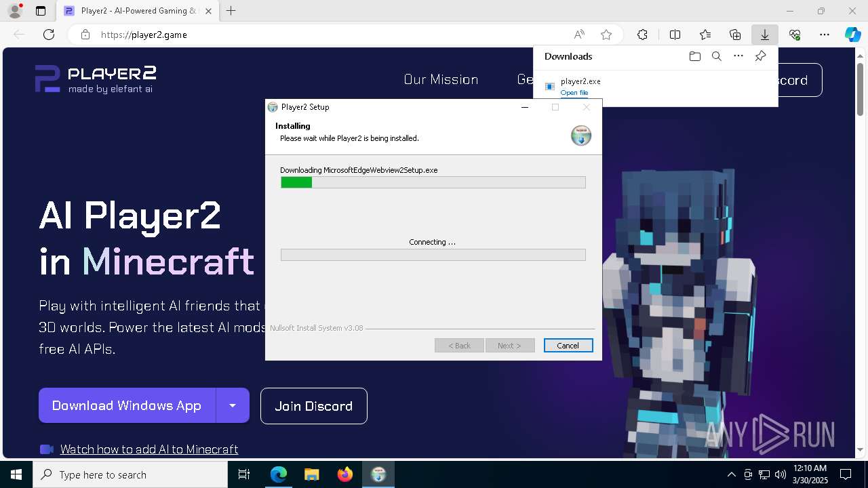Open downloads folder icon in Downloads panel
Viewport: 868px width, 488px height.
(x=694, y=56)
